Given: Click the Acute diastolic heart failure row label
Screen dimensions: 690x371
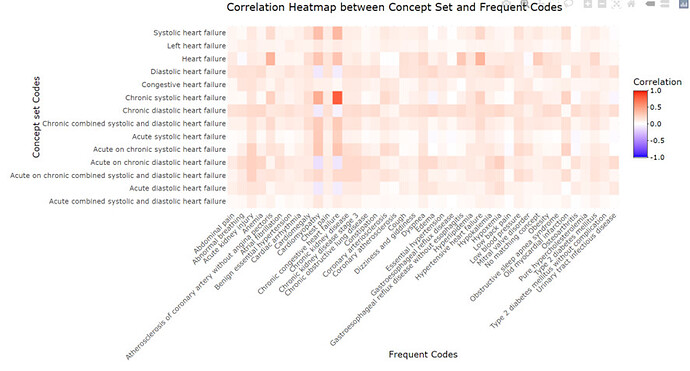Looking at the screenshot, I should 177,188.
